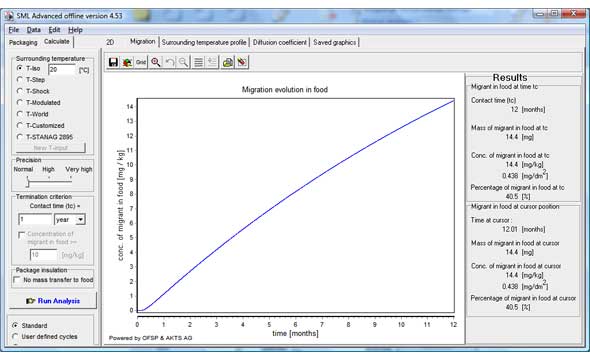
Task: Open the Data menu
Action: (33, 30)
